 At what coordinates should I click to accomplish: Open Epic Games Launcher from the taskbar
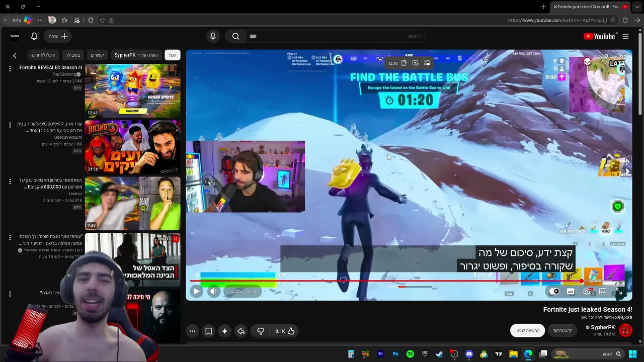[x=425, y=354]
